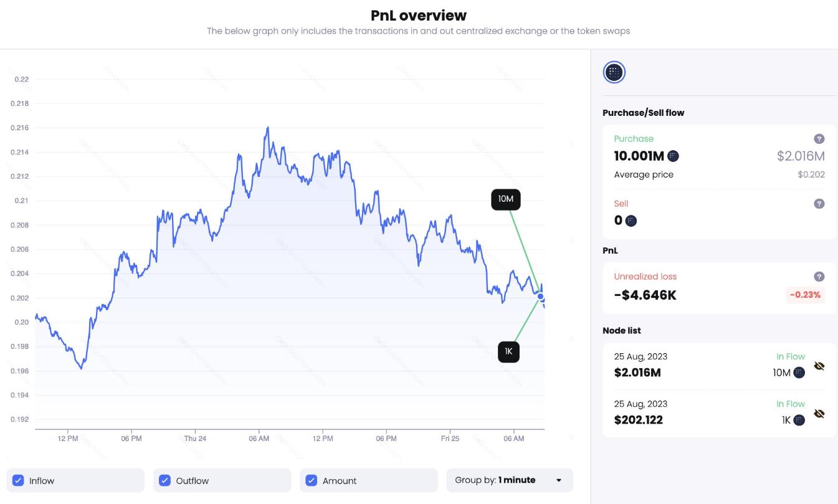
Task: Toggle the Amount checkbox
Action: [312, 480]
